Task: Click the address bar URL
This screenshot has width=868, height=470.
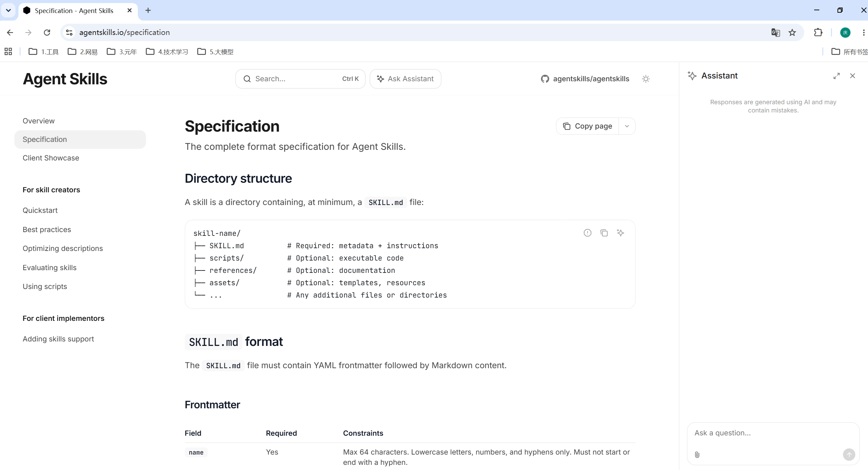Action: pos(124,33)
